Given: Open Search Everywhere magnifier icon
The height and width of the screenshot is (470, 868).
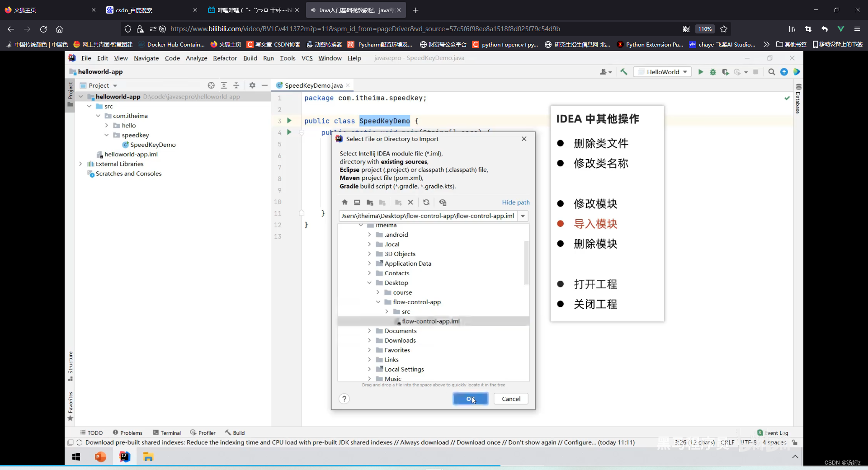Looking at the screenshot, I should (772, 72).
